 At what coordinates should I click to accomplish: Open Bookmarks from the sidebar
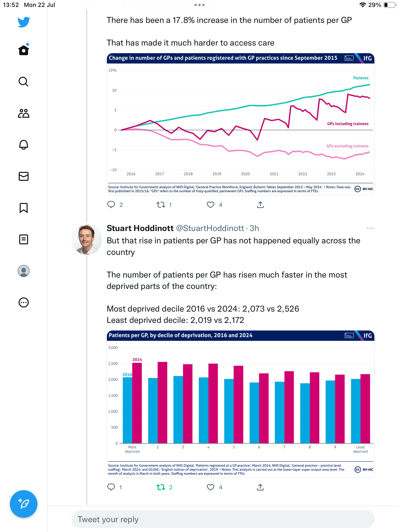pos(24,208)
